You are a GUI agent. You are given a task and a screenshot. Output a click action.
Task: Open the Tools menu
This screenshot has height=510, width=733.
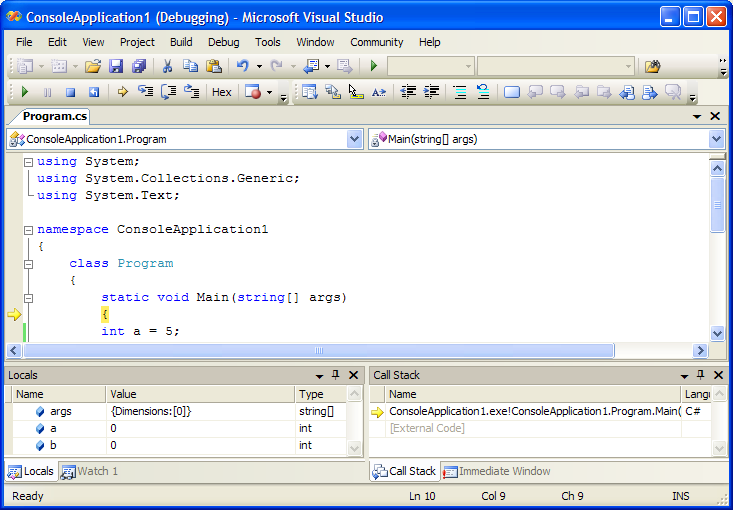(267, 42)
